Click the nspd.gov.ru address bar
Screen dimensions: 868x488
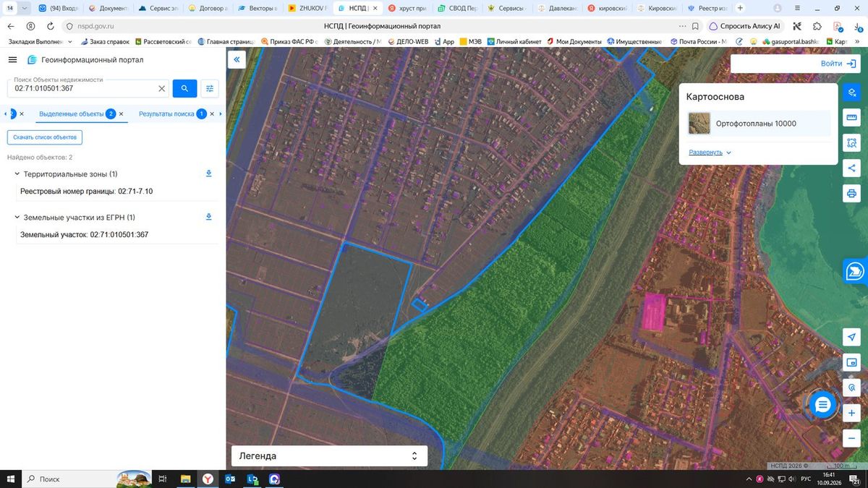pyautogui.click(x=95, y=26)
